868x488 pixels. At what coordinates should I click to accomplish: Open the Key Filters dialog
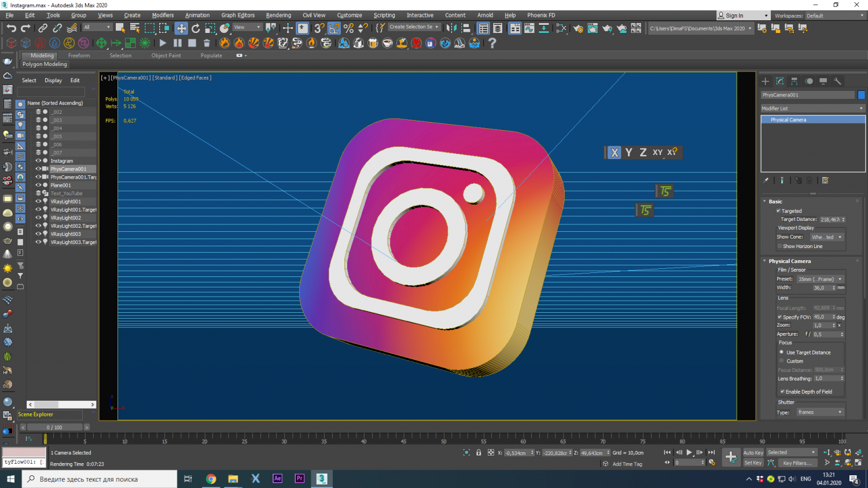click(x=797, y=463)
